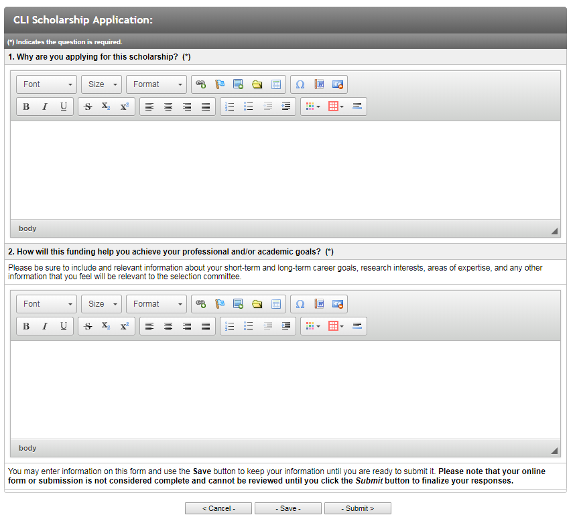Image resolution: width=575 pixels, height=521 pixels.
Task: Apply superscript in second editor
Action: [x=125, y=326]
